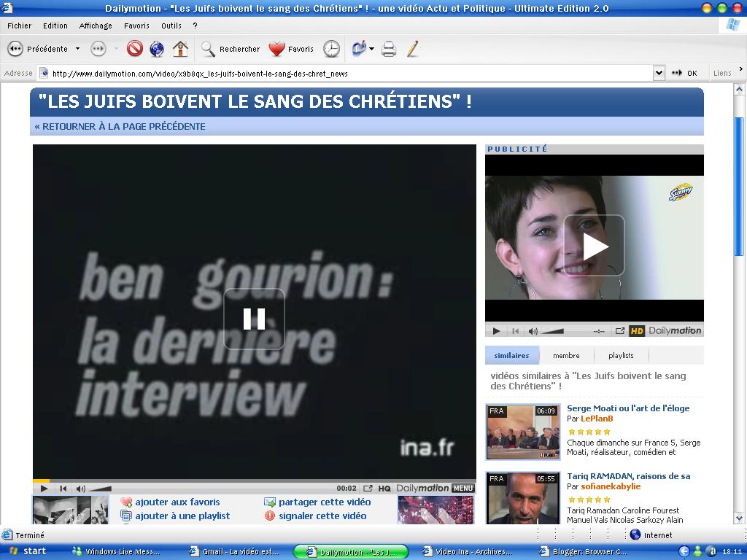This screenshot has width=747, height=560.
Task: Open the Favoris heart button
Action: (290, 49)
